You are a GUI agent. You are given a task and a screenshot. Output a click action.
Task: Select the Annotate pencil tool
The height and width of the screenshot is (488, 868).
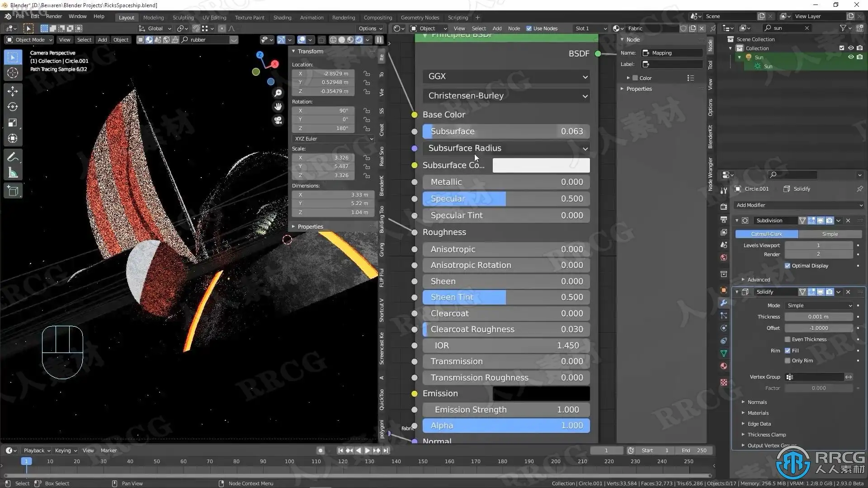point(13,157)
